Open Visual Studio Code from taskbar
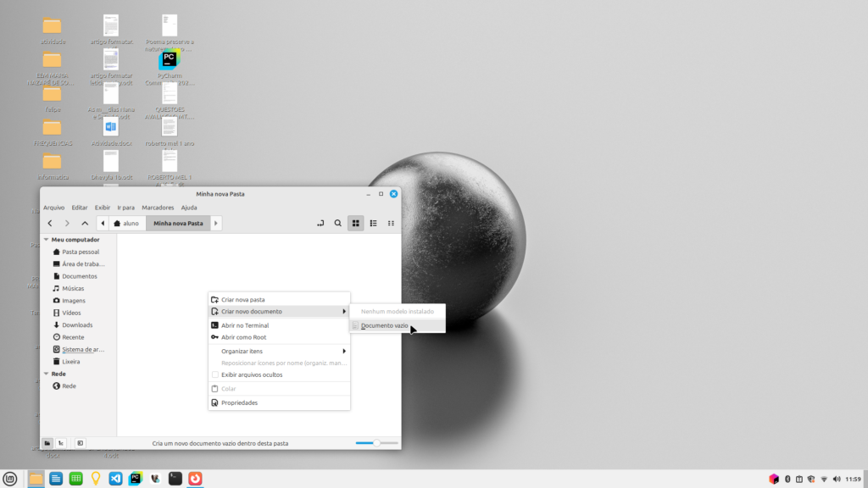Screen dimensions: 868x488 pyautogui.click(x=115, y=479)
